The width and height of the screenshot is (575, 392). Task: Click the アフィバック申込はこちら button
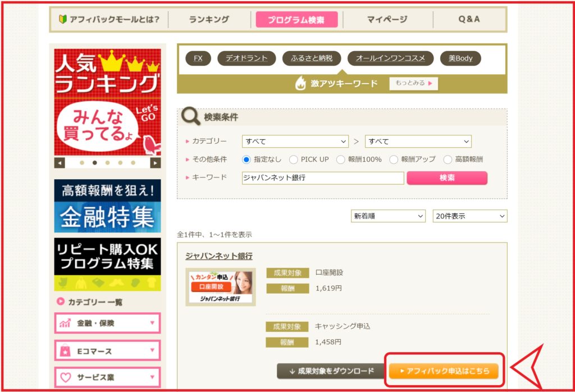pyautogui.click(x=444, y=371)
